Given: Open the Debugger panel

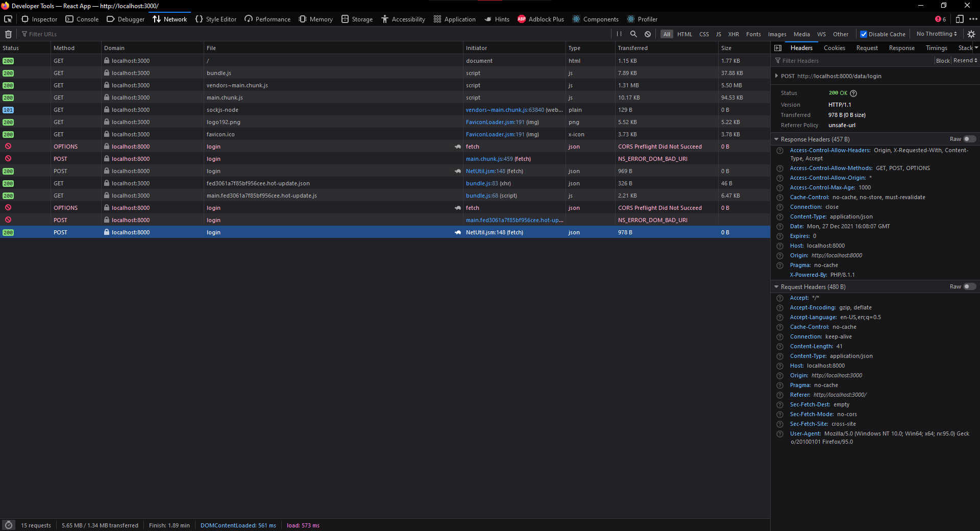Looking at the screenshot, I should click(x=126, y=19).
